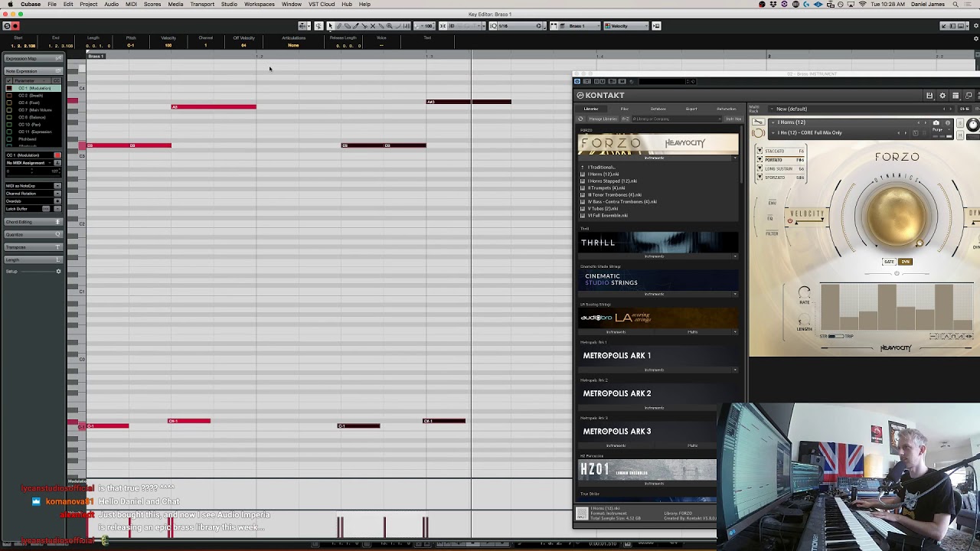Image resolution: width=980 pixels, height=551 pixels.
Task: Toggle checkbox for CC 11 Expression
Action: point(9,132)
